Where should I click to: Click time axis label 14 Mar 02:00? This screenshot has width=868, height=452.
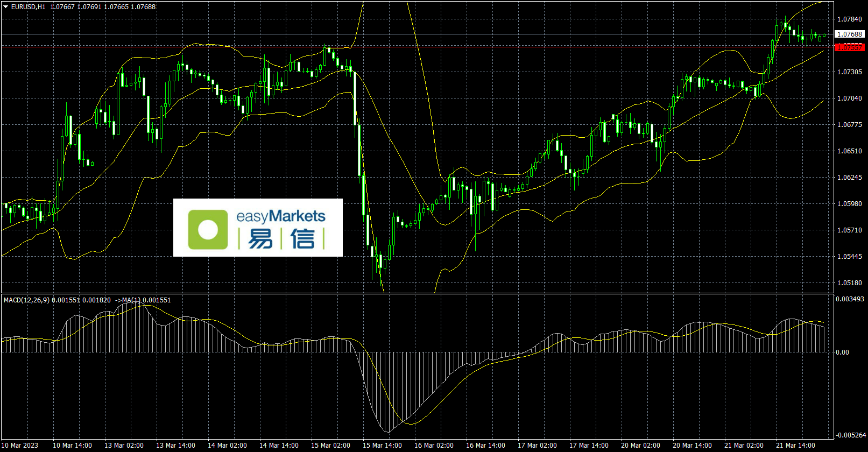coord(227,446)
